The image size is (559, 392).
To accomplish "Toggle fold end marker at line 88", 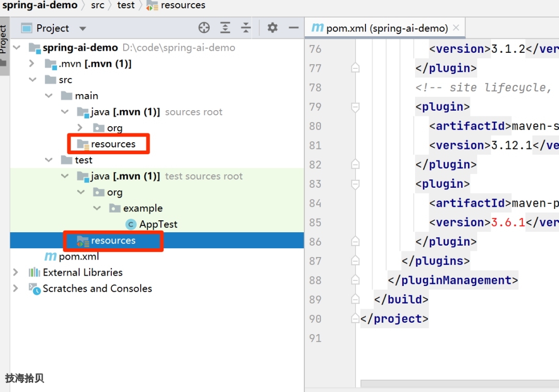I will pyautogui.click(x=355, y=280).
